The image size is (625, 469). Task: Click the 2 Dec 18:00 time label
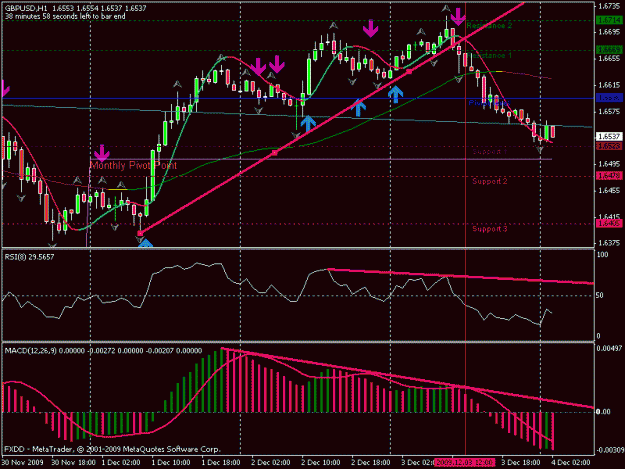[371, 463]
